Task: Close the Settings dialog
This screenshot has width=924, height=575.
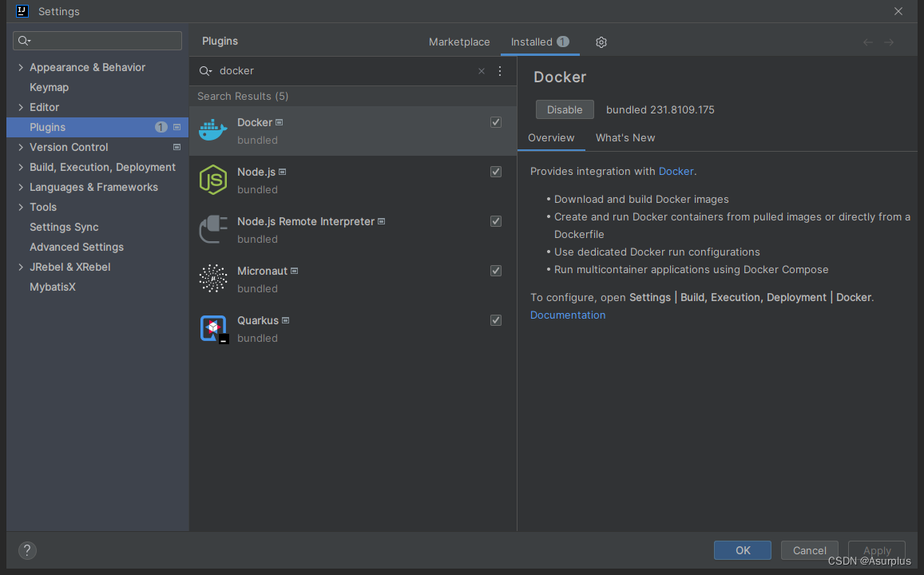Action: pyautogui.click(x=898, y=11)
